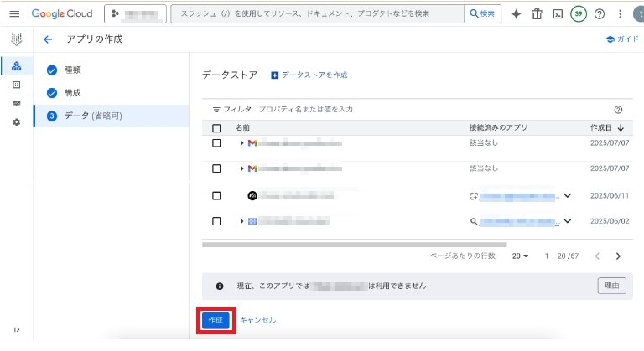Select the 2025/06/02 data store checkbox
644x351 pixels.
pyautogui.click(x=216, y=221)
